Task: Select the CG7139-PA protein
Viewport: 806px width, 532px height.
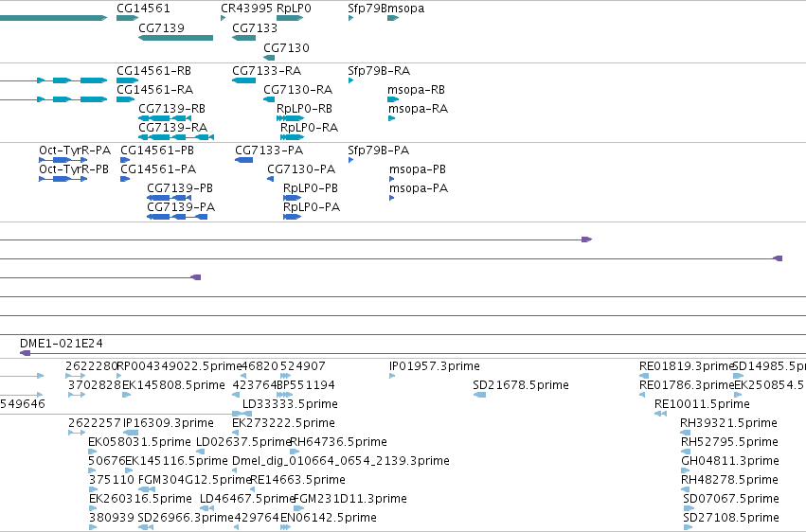Action: (177, 217)
